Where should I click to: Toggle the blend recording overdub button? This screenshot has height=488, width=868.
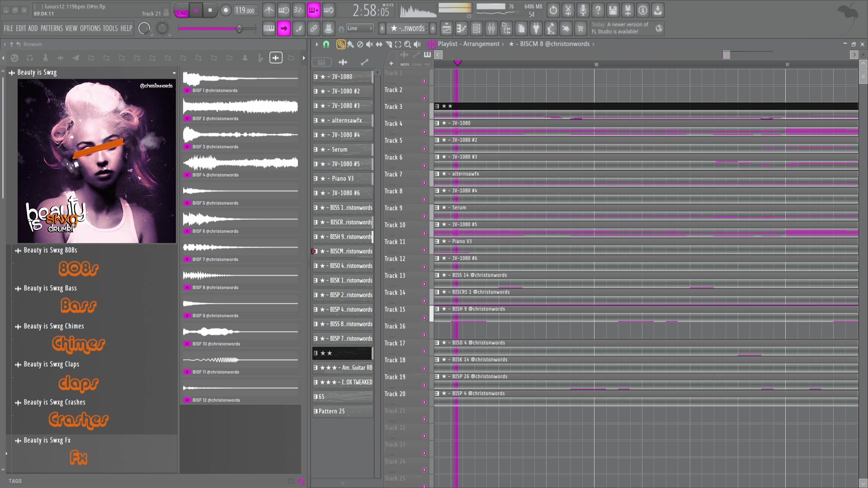coord(314,10)
